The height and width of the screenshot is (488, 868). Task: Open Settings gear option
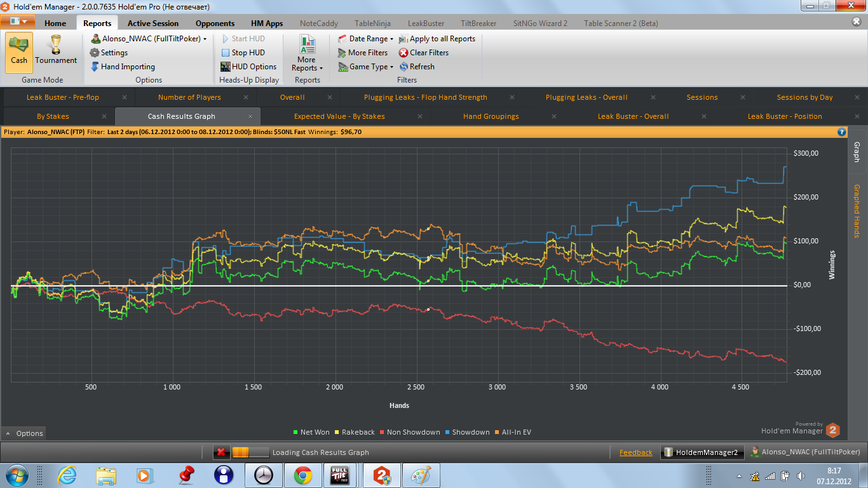[x=109, y=53]
